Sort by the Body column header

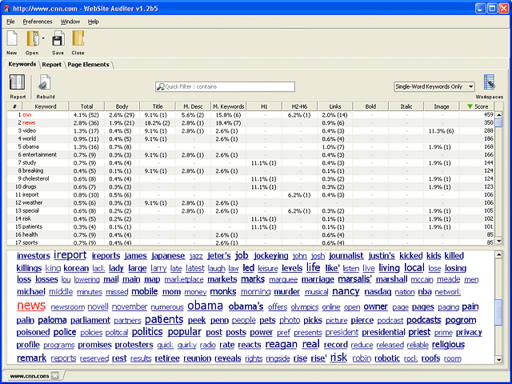122,106
